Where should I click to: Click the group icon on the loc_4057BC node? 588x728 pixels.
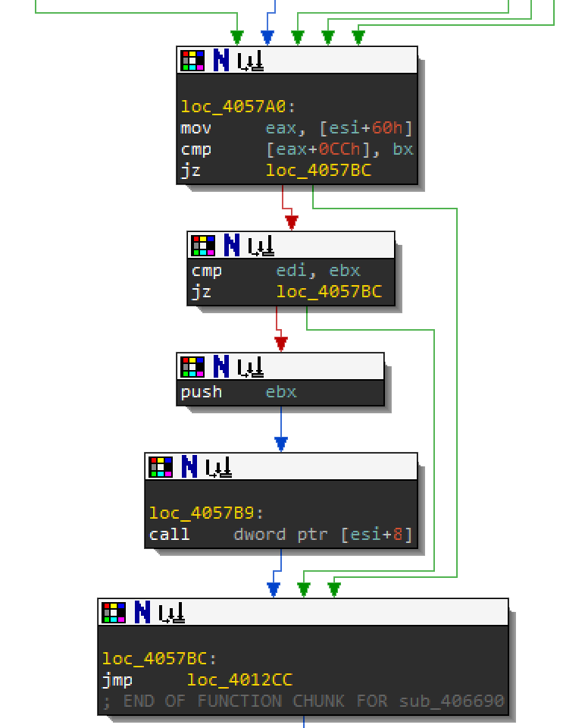point(172,613)
